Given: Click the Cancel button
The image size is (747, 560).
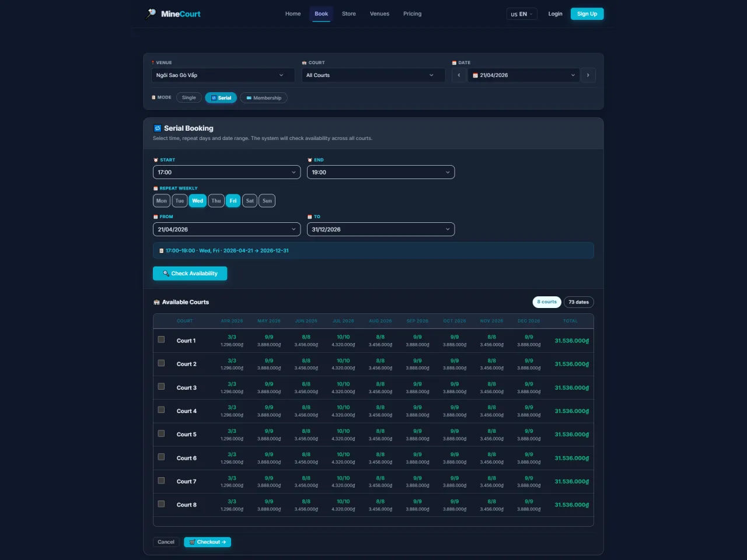Looking at the screenshot, I should [x=166, y=542].
